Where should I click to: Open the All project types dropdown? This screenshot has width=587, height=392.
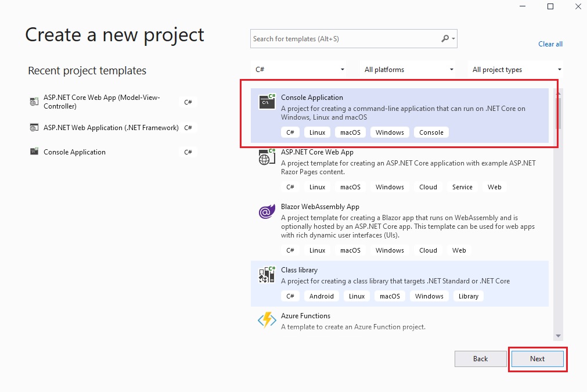516,69
